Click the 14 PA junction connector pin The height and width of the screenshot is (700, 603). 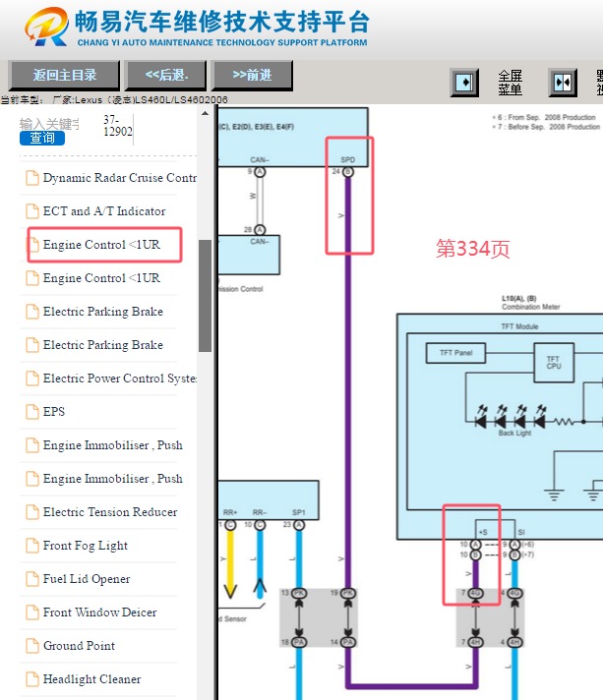348,642
